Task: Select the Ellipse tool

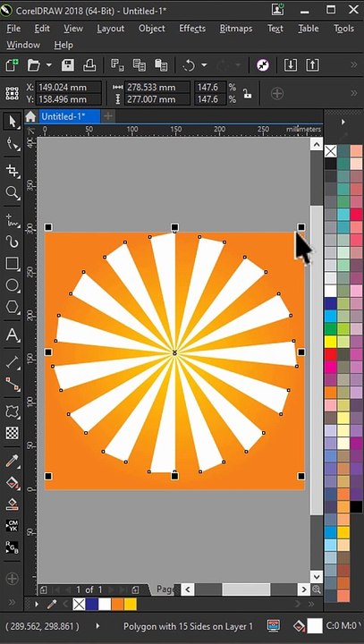Action: coord(12,285)
